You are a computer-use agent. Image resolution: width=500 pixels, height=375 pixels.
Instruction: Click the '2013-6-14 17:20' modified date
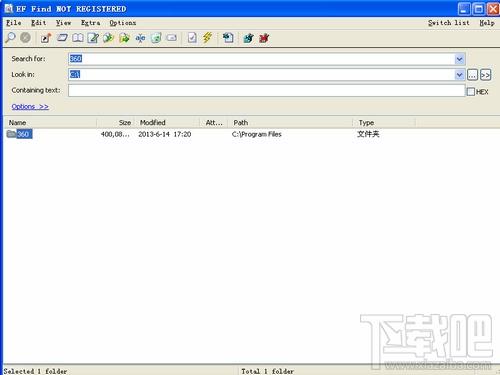coord(165,134)
